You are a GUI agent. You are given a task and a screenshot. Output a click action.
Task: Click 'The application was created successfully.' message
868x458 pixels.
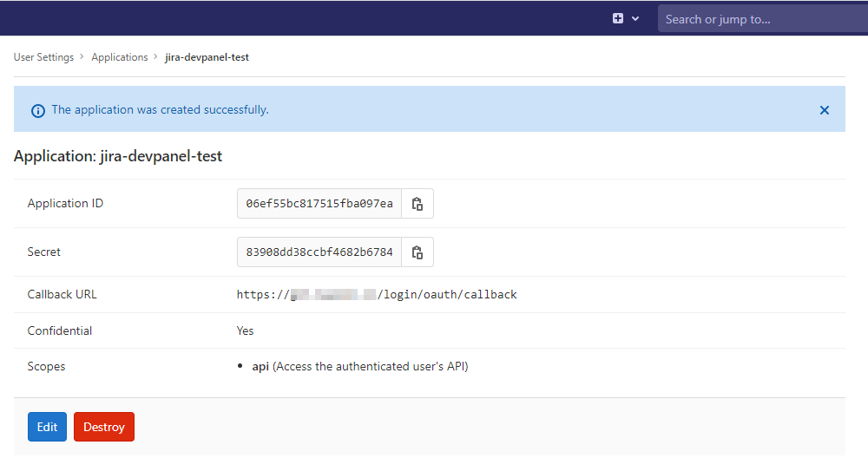coord(160,110)
